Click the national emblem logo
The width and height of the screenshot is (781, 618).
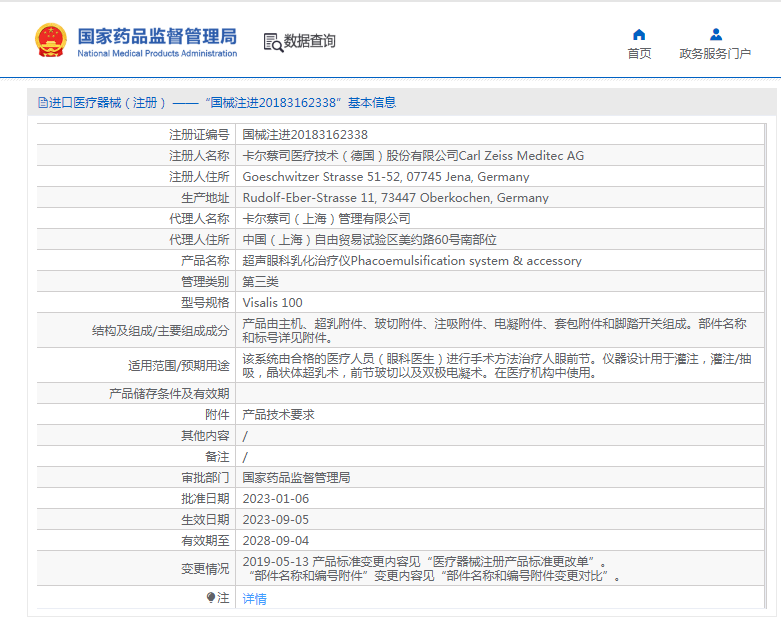pyautogui.click(x=51, y=40)
